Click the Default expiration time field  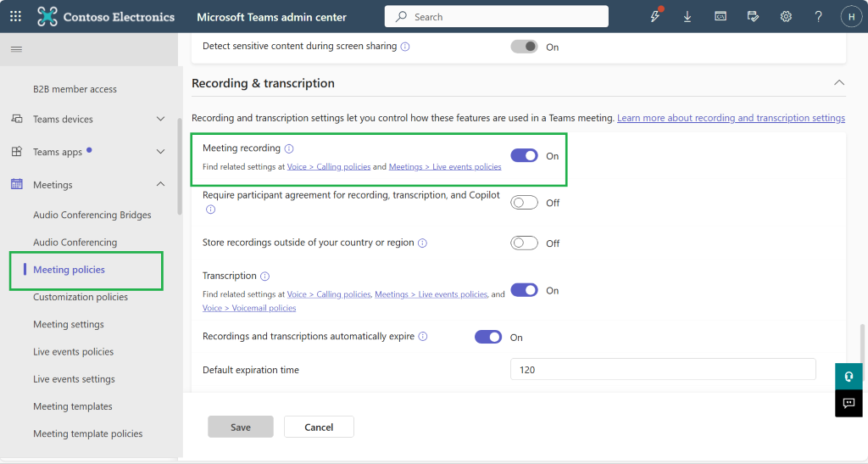point(663,369)
